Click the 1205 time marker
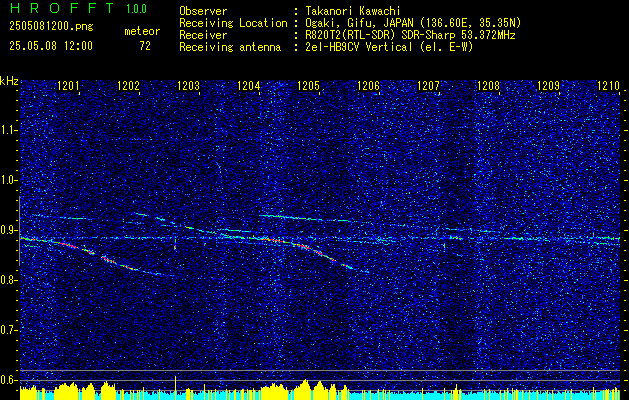 [x=308, y=85]
